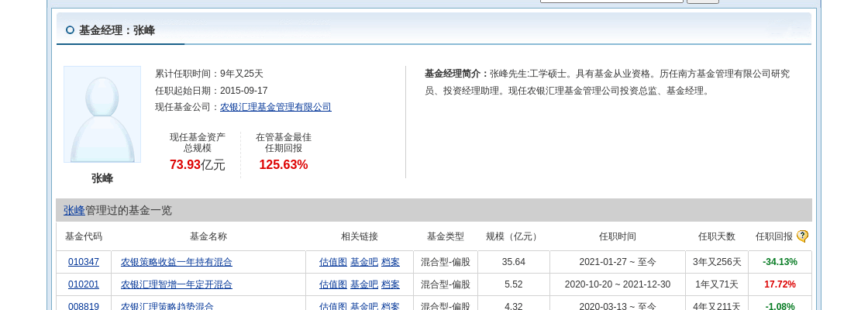Open 档案 for fund 010201

tap(391, 284)
